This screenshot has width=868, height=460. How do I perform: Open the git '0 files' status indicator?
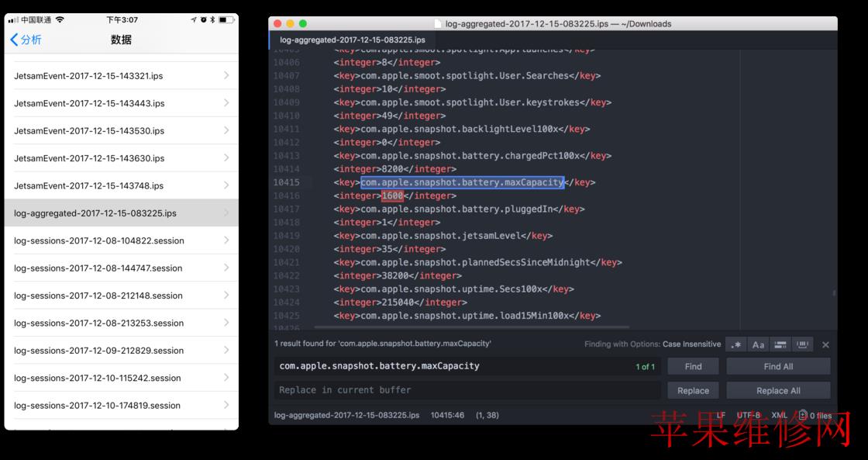click(x=815, y=415)
